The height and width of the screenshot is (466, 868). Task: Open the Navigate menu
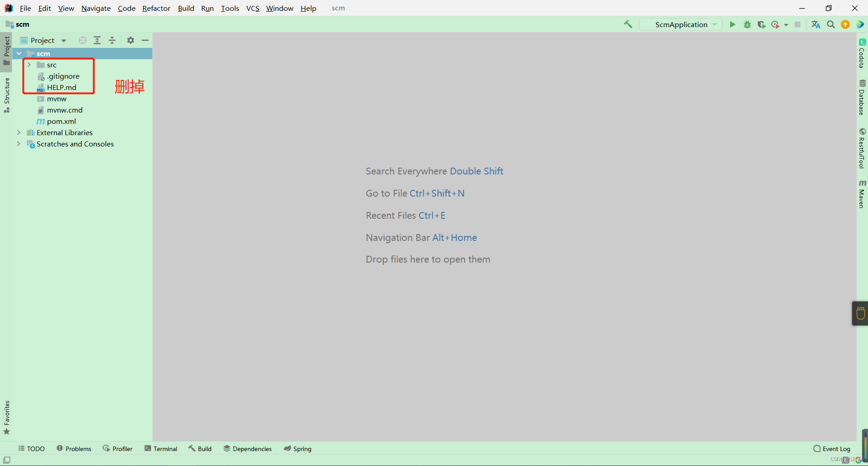tap(96, 8)
